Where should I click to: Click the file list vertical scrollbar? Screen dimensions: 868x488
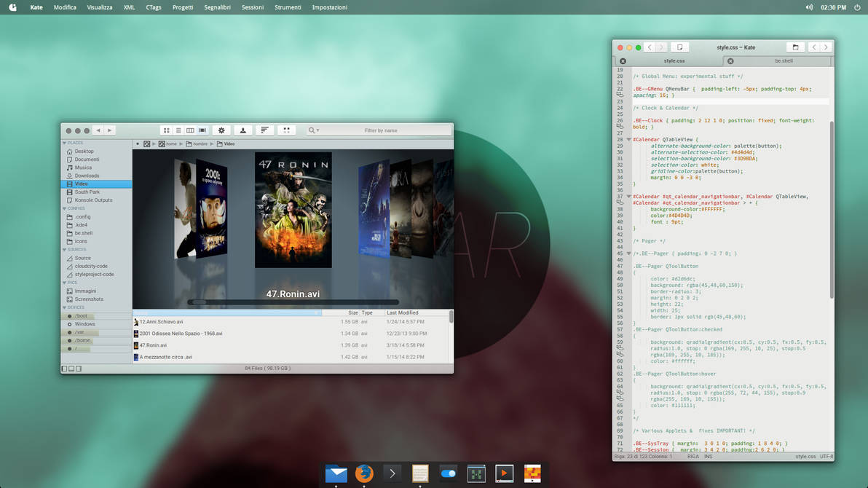[451, 316]
